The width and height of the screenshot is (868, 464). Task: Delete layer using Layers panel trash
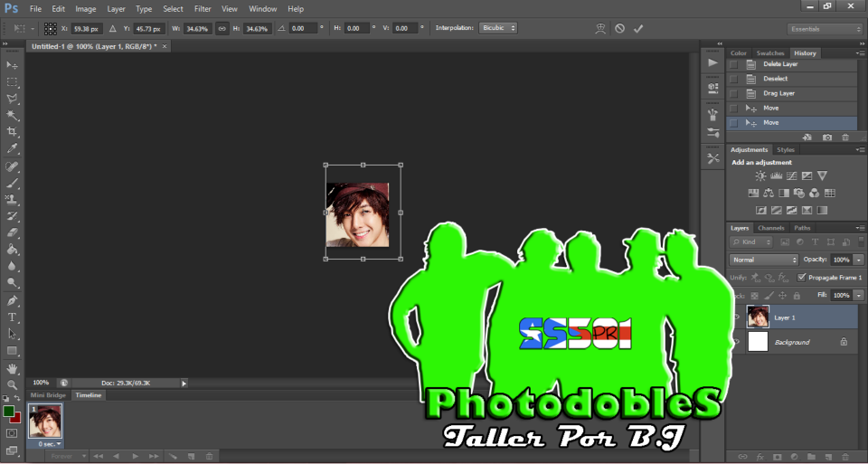844,457
